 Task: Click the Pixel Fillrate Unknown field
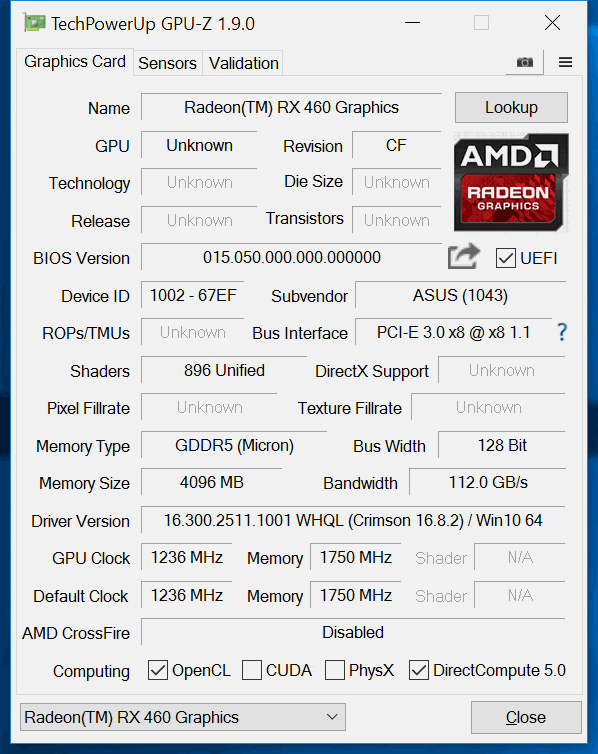(209, 407)
